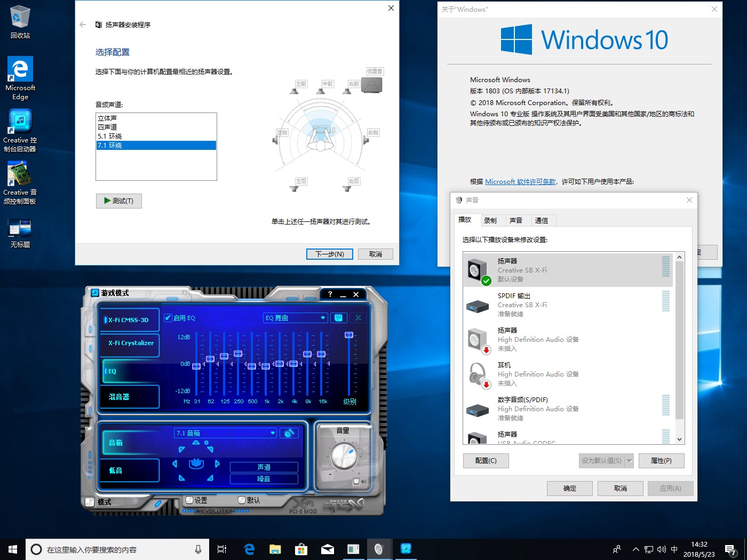This screenshot has width=747, height=560.
Task: Click 配置(C) in the sound dialog
Action: pyautogui.click(x=486, y=461)
